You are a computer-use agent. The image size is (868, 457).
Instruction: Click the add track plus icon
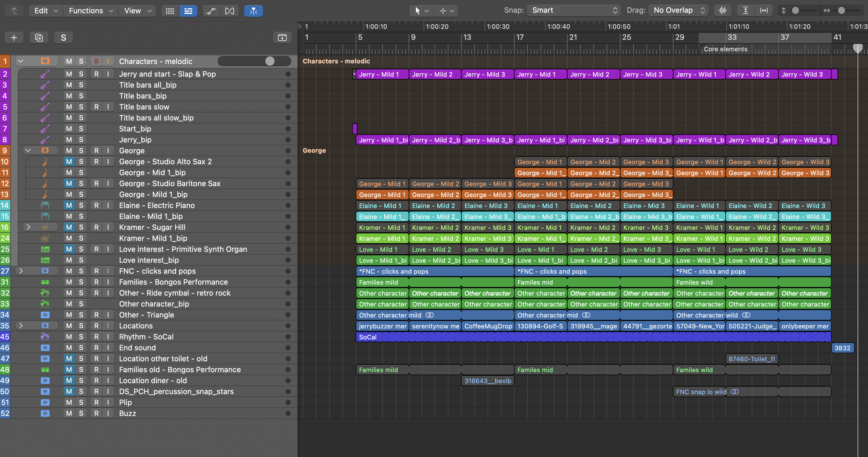coord(14,38)
